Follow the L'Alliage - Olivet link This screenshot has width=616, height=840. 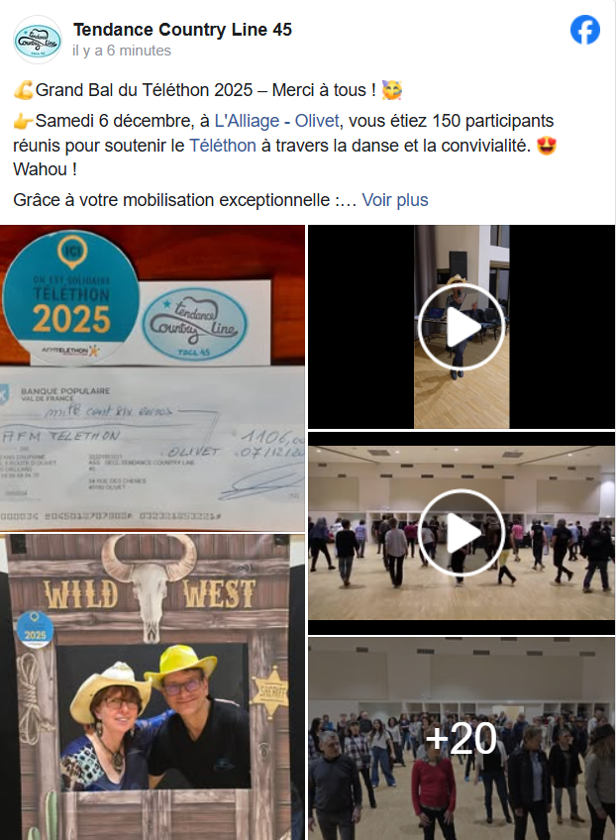(x=276, y=121)
